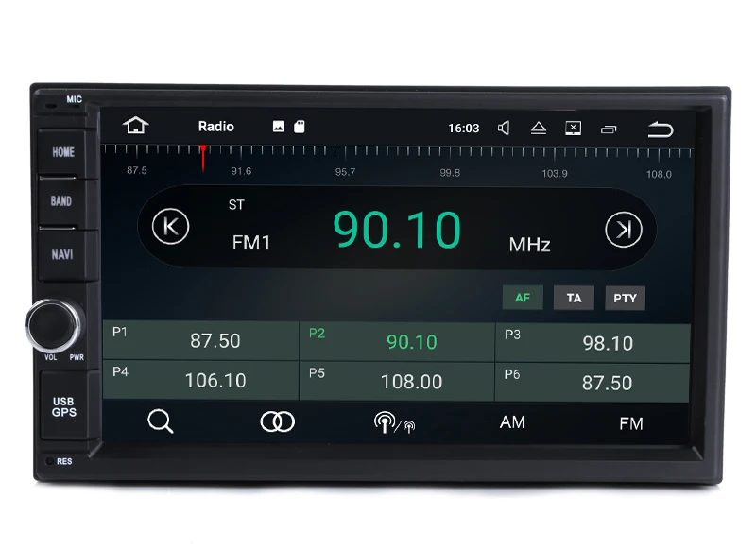The image size is (756, 550).
Task: Seek to previous station
Action: 171,227
